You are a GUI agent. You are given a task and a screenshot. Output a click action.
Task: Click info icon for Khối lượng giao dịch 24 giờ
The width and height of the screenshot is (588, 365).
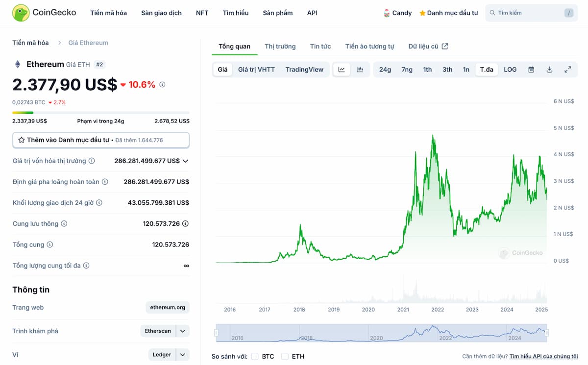pos(99,203)
